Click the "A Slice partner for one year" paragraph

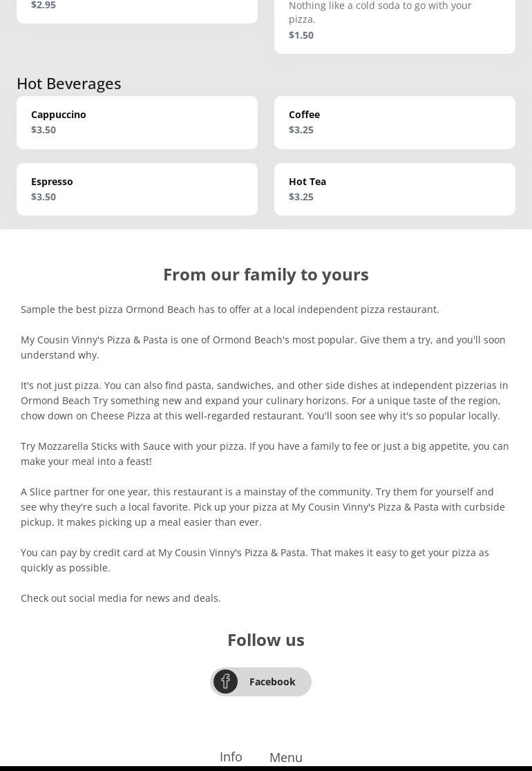263,507
